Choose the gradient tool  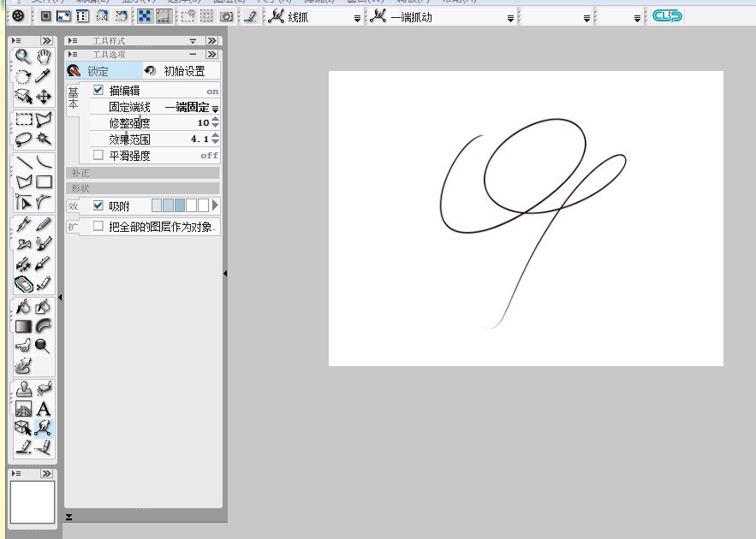23,326
